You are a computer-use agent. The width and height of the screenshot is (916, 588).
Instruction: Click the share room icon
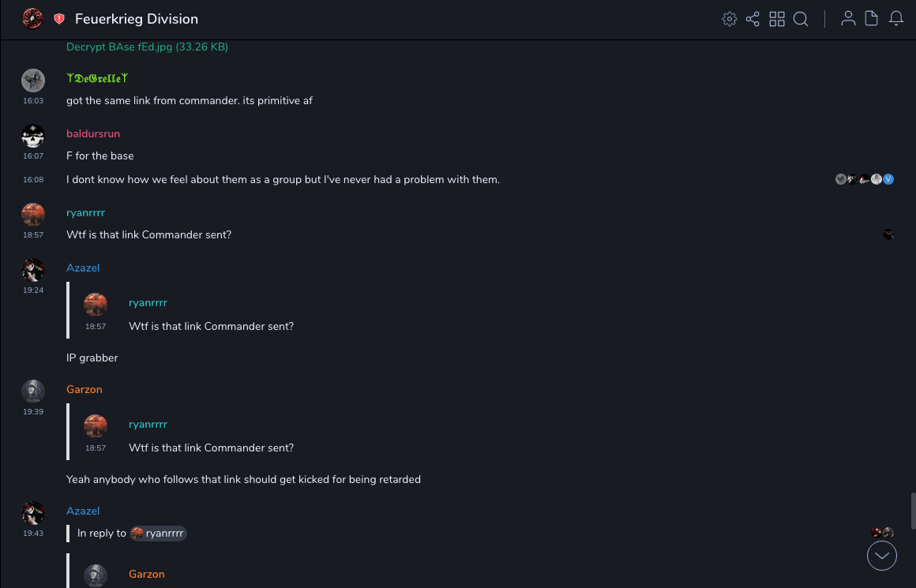753,19
